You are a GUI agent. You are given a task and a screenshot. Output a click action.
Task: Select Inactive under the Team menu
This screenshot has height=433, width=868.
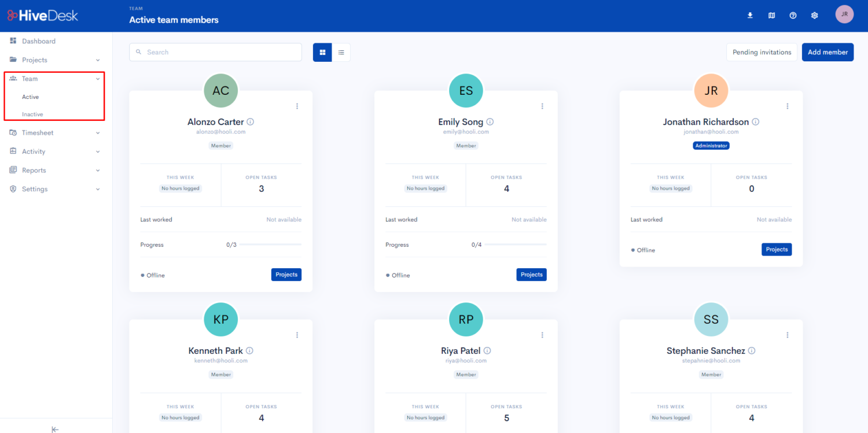[31, 114]
